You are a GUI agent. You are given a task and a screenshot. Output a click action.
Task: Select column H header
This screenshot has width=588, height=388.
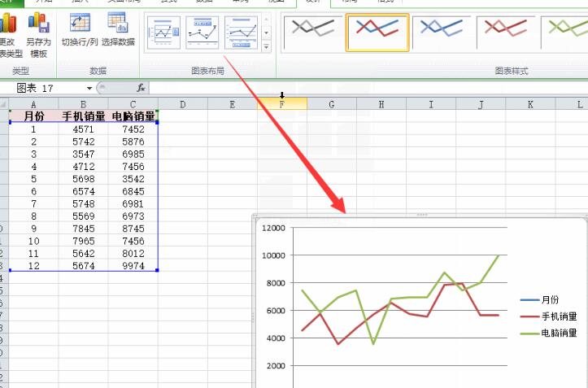(x=381, y=104)
